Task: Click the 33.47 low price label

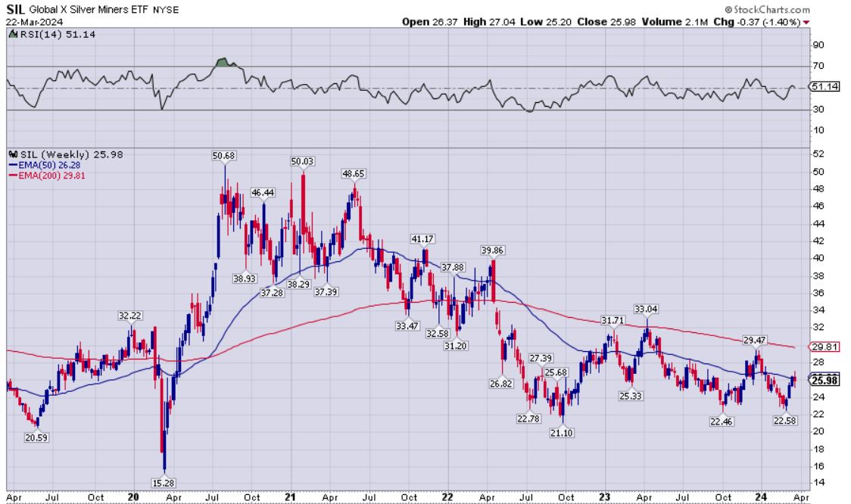Action: (407, 326)
